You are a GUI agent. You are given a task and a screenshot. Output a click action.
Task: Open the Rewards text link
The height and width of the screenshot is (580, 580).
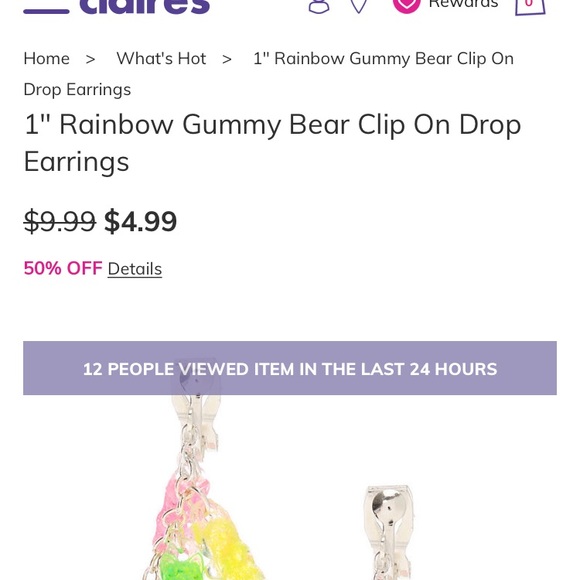tap(463, 4)
